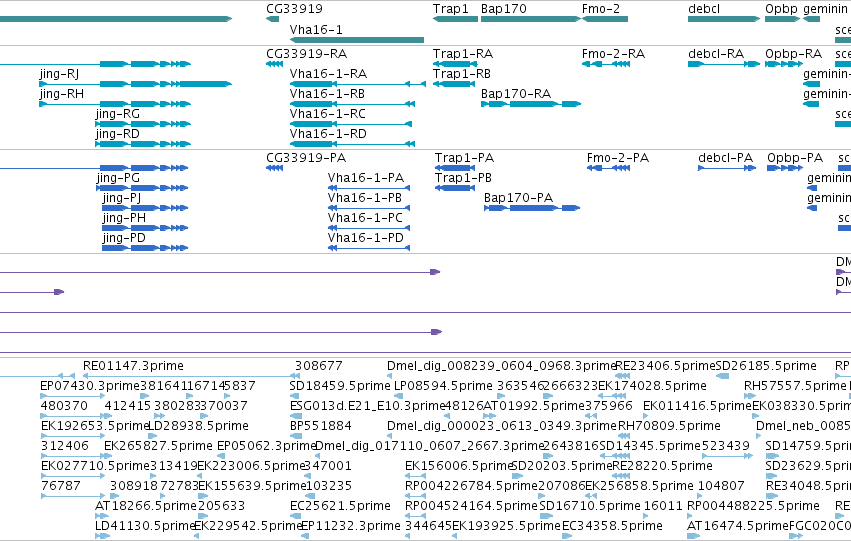Select the BP551884 feature label
The height and width of the screenshot is (541, 851).
(x=321, y=426)
